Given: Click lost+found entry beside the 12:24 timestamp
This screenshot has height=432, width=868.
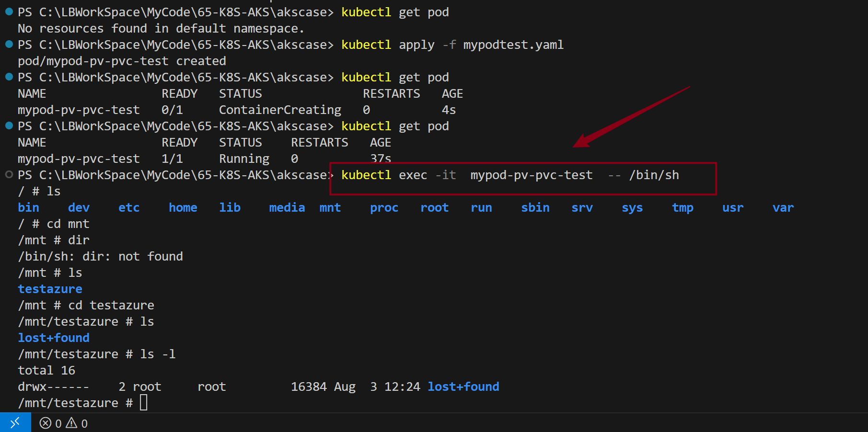Looking at the screenshot, I should point(463,387).
